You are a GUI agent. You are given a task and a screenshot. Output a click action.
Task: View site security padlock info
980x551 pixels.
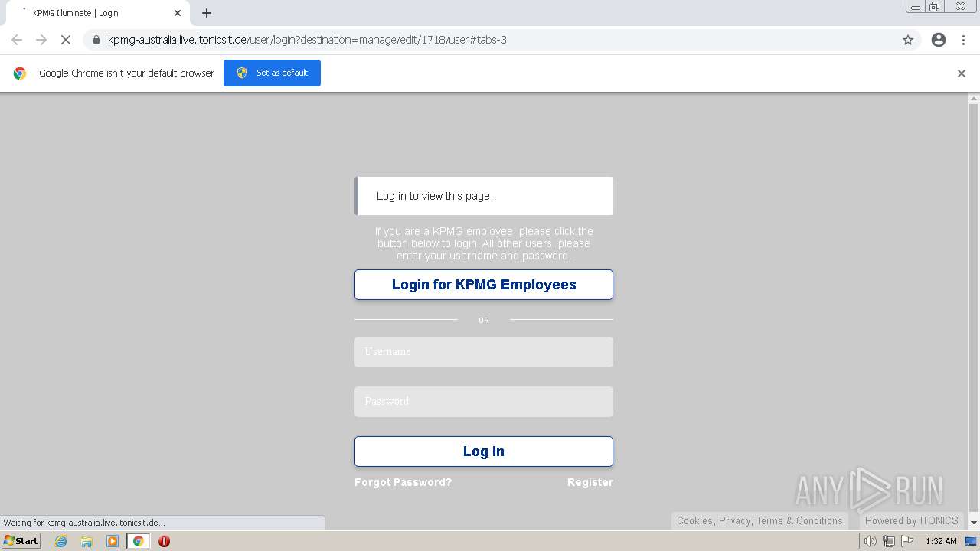pyautogui.click(x=96, y=40)
